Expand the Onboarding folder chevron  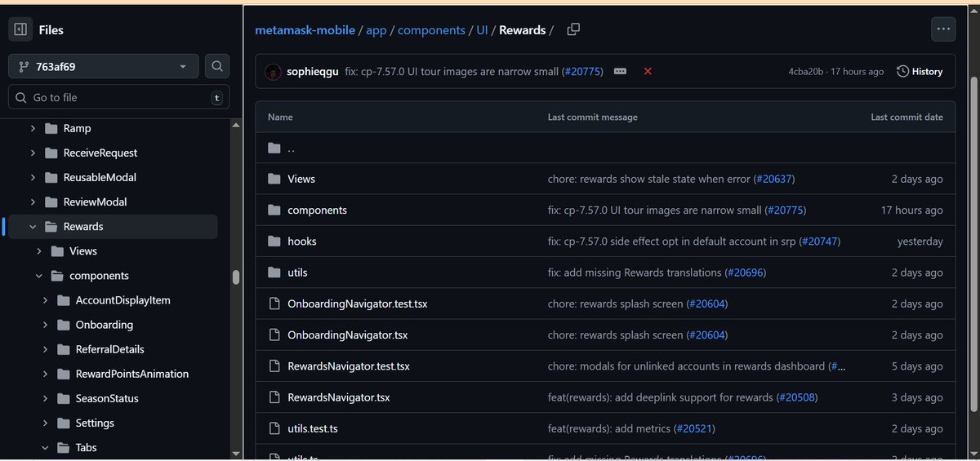tap(46, 325)
